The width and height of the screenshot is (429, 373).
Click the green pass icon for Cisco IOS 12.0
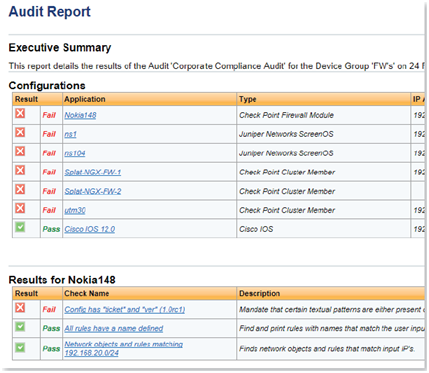coord(20,227)
